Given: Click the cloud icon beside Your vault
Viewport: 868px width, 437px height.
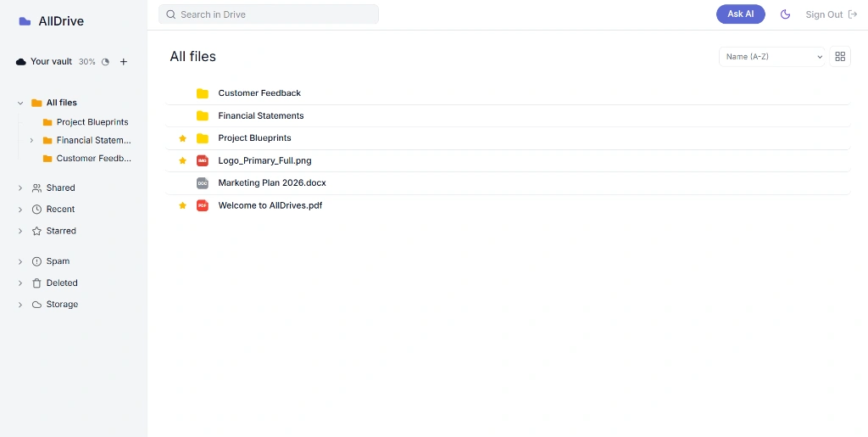Looking at the screenshot, I should click(21, 62).
